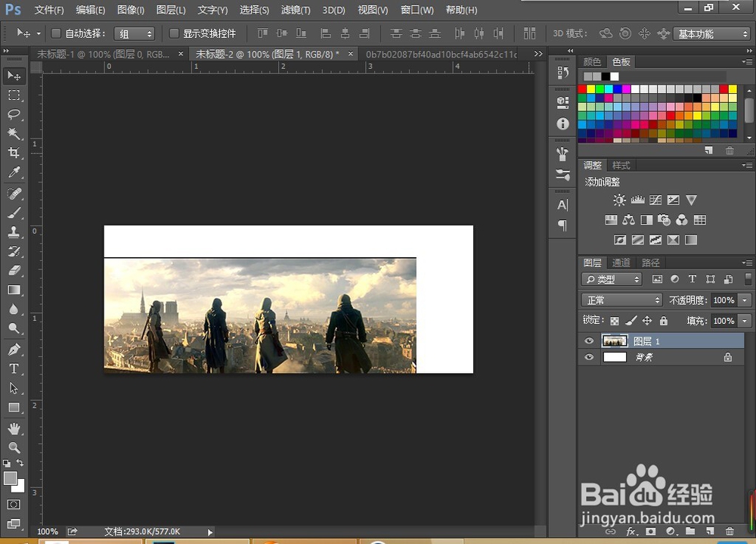Toggle layer filter on/off switch

pyautogui.click(x=748, y=279)
